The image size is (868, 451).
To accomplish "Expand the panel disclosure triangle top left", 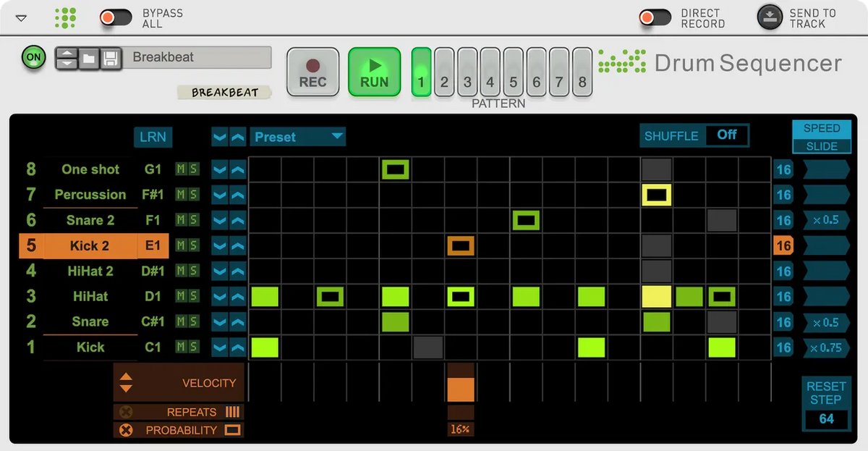I will pos(20,16).
